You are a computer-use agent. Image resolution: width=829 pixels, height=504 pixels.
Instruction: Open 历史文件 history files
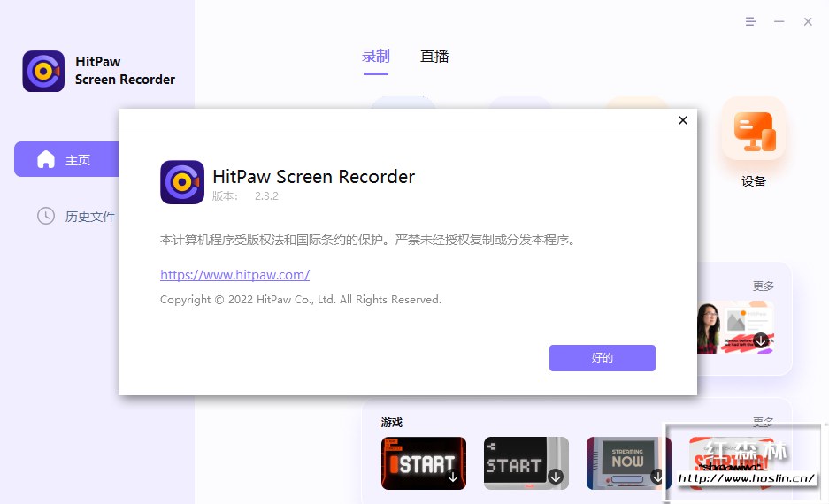(x=76, y=216)
